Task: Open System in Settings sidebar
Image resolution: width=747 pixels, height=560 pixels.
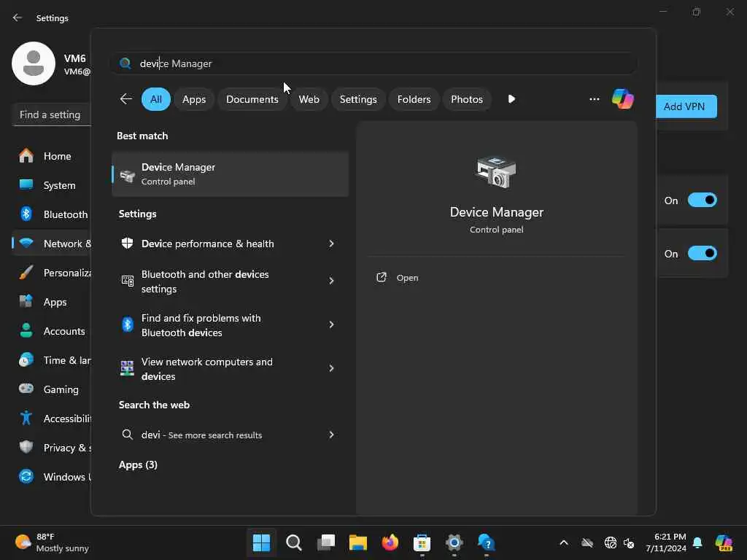Action: pyautogui.click(x=52, y=185)
